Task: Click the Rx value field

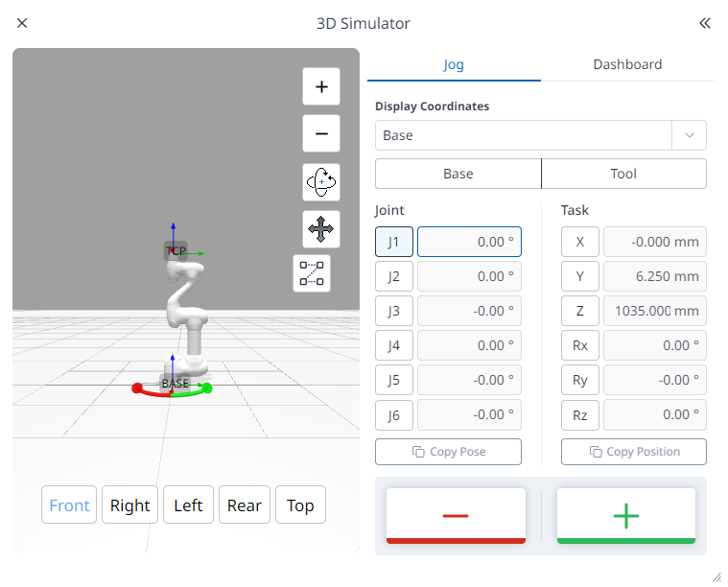Action: point(655,345)
